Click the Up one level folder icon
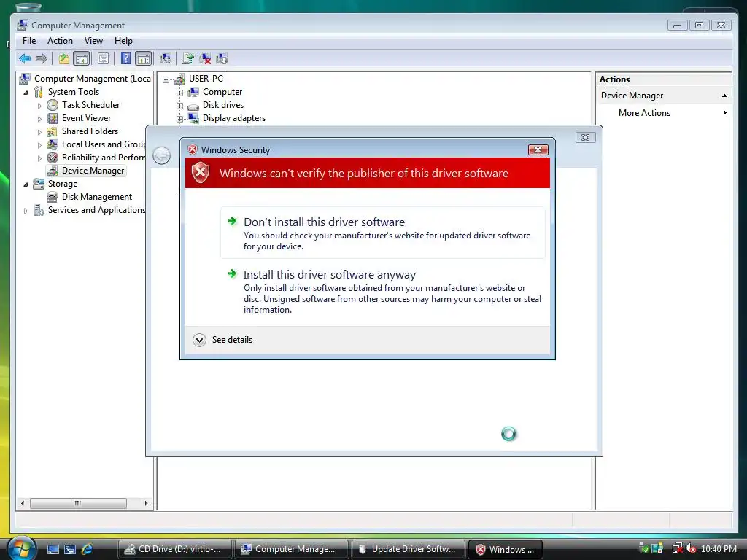This screenshot has height=560, width=747. coord(64,58)
